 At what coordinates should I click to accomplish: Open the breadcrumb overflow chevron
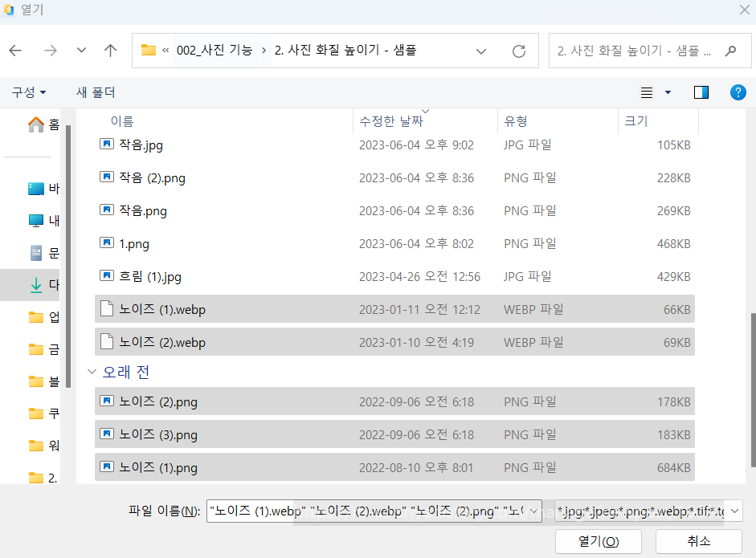(166, 50)
